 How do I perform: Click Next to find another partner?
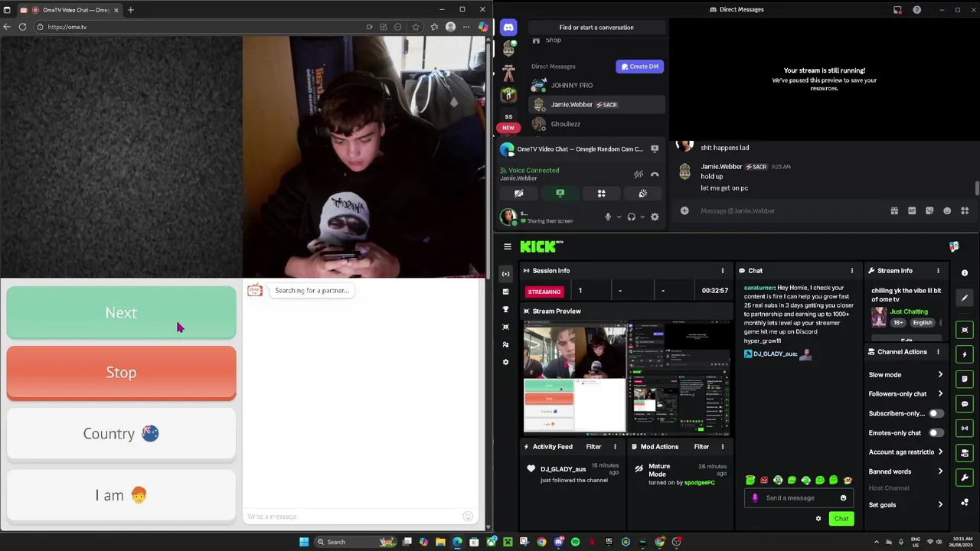pos(121,312)
